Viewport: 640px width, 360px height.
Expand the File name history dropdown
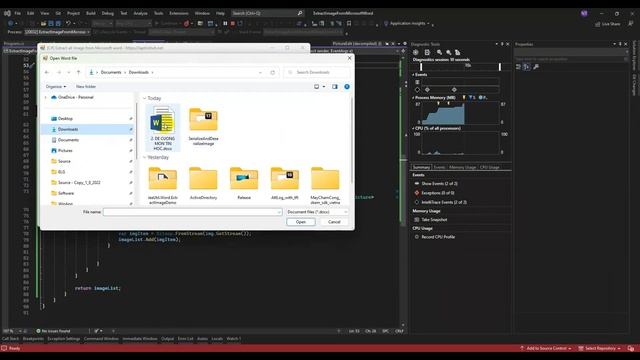point(279,212)
